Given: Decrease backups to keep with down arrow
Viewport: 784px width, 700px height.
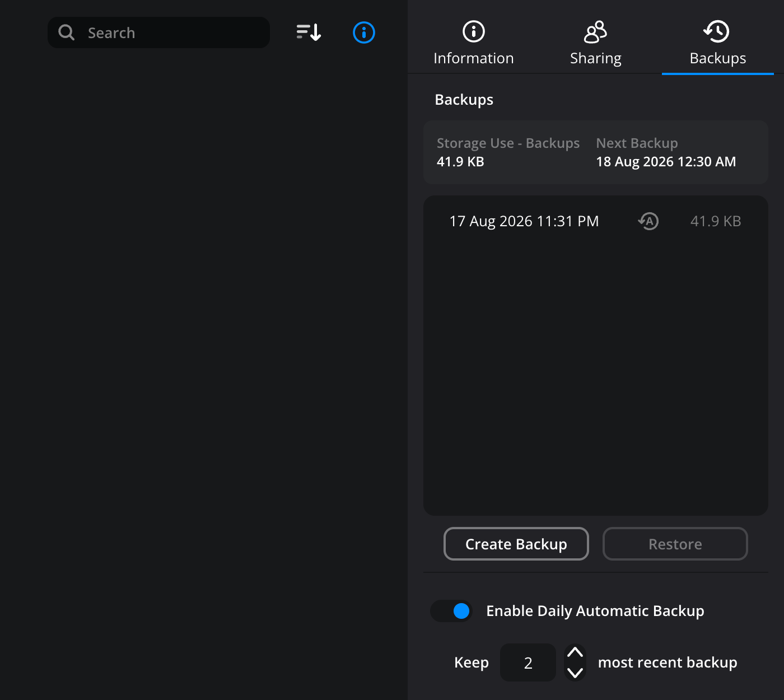Looking at the screenshot, I should pyautogui.click(x=575, y=672).
